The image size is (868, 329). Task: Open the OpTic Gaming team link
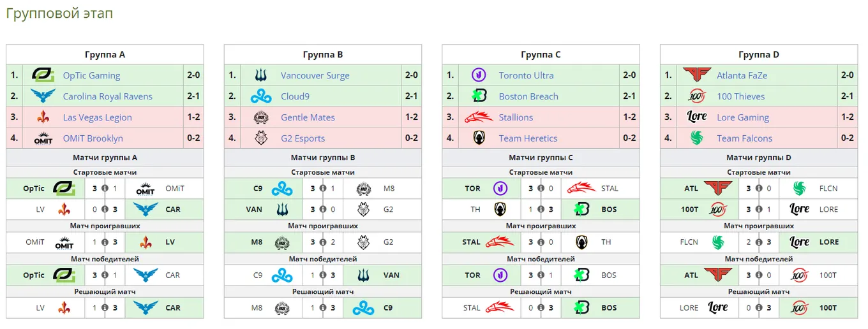click(x=91, y=75)
